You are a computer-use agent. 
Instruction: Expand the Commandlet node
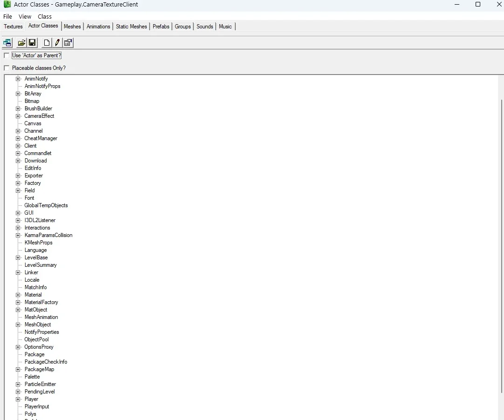click(x=18, y=153)
